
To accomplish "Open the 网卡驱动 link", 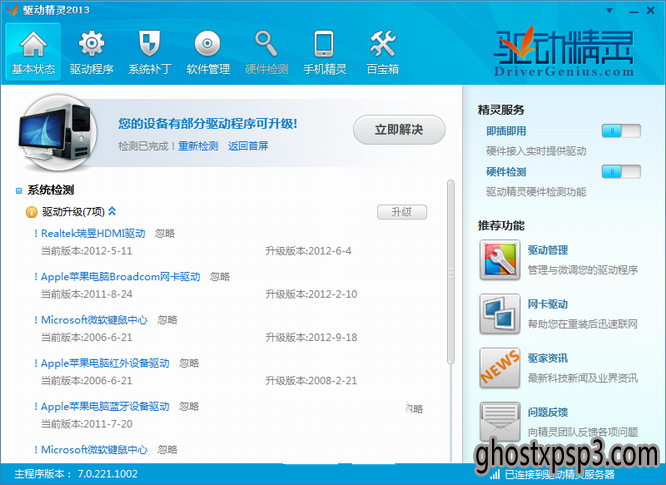I will click(x=548, y=304).
